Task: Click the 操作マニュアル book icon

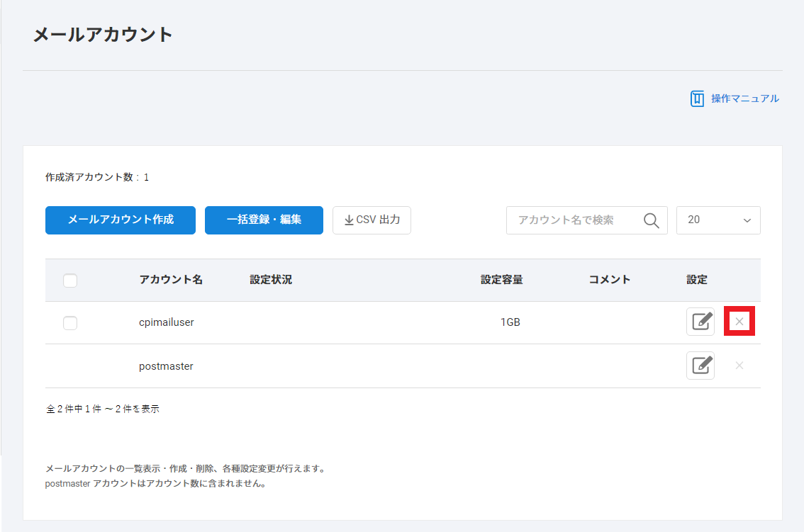Action: pos(697,98)
